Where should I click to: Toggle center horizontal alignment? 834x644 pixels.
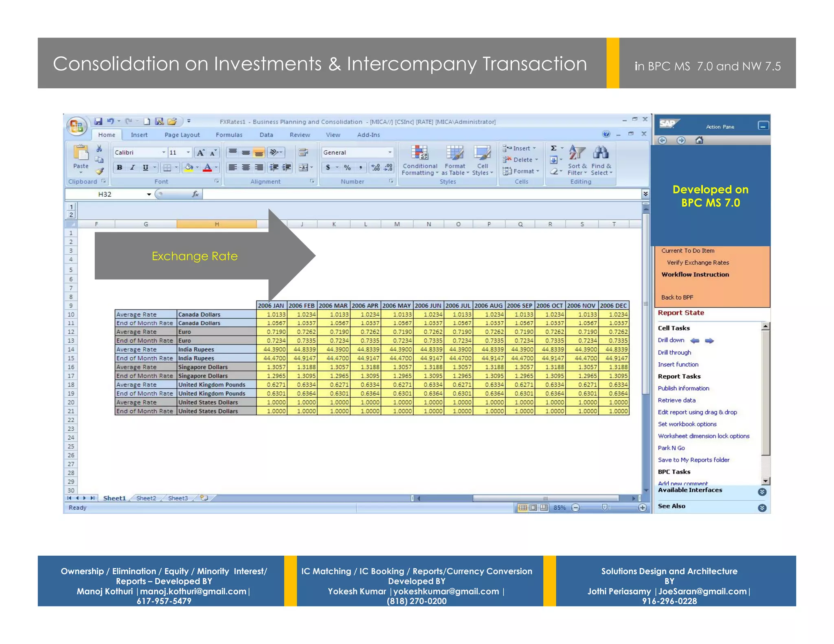[x=246, y=167]
